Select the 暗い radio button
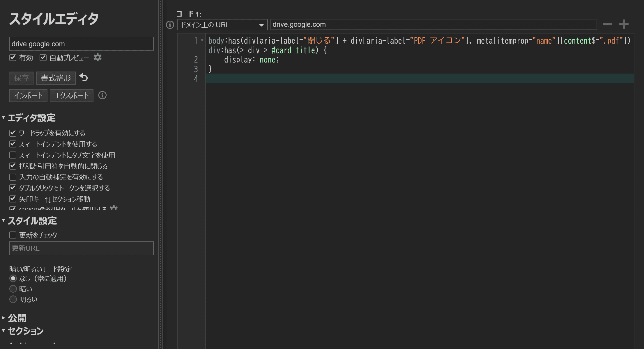 pyautogui.click(x=13, y=289)
